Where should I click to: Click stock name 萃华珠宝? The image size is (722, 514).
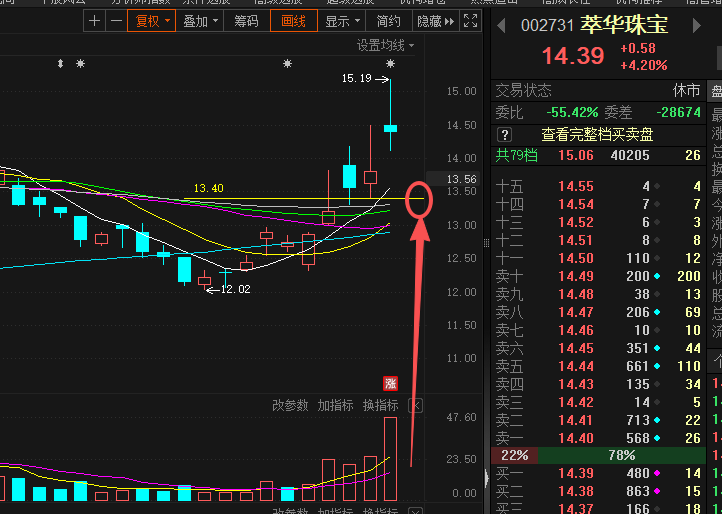pyautogui.click(x=624, y=25)
